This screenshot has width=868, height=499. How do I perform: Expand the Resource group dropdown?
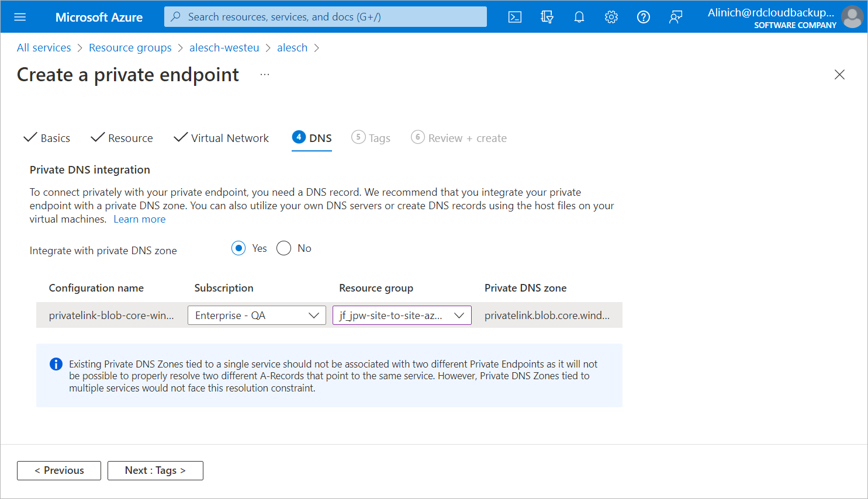click(x=402, y=316)
